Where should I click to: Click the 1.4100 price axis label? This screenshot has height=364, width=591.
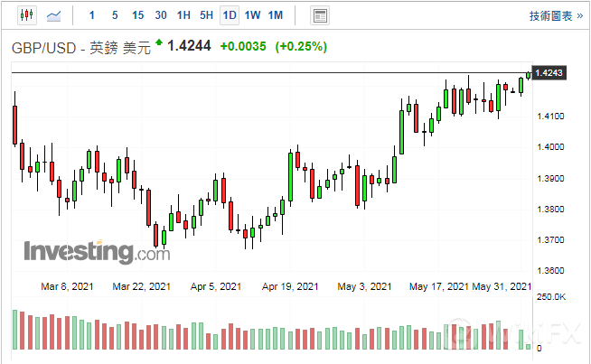549,117
